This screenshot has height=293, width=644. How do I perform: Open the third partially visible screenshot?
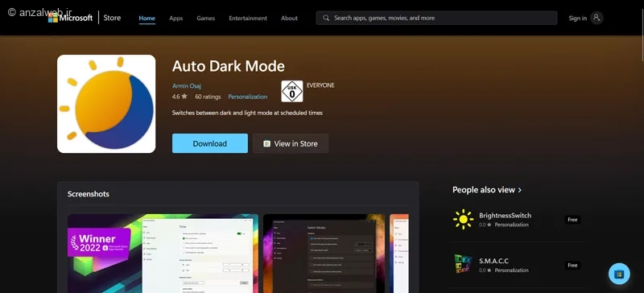(399, 253)
